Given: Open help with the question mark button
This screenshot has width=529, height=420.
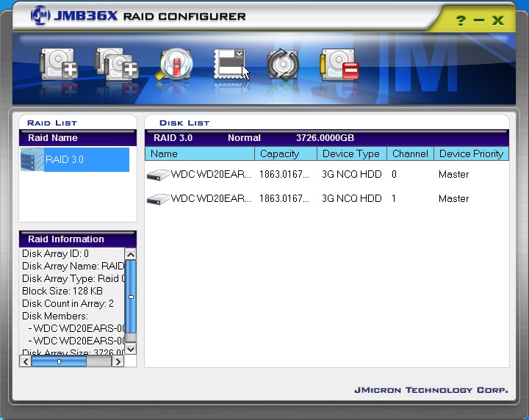Looking at the screenshot, I should point(461,21).
